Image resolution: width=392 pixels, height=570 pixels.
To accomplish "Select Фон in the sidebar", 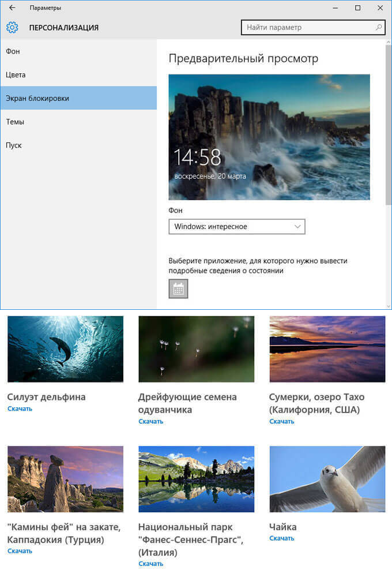I will [x=13, y=51].
